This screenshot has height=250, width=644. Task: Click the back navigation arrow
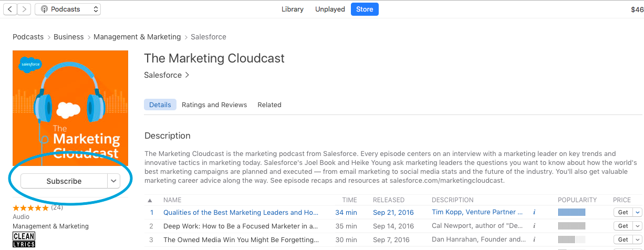10,9
